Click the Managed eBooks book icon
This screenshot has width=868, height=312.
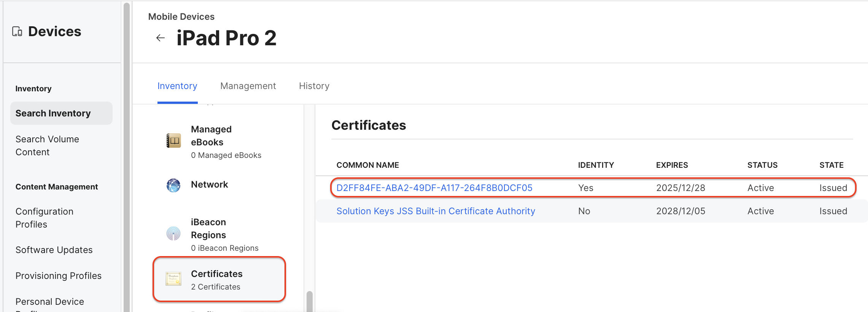coord(173,141)
